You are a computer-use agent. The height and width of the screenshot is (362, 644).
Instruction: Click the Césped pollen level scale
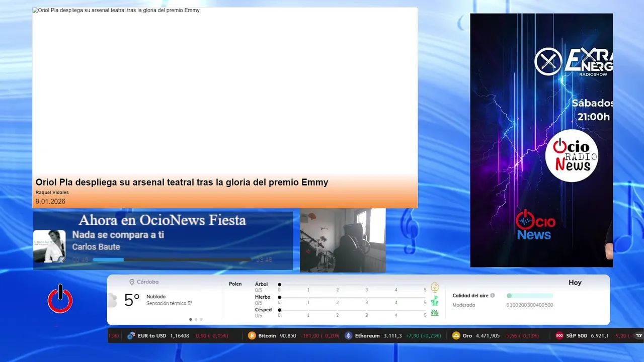pyautogui.click(x=353, y=310)
